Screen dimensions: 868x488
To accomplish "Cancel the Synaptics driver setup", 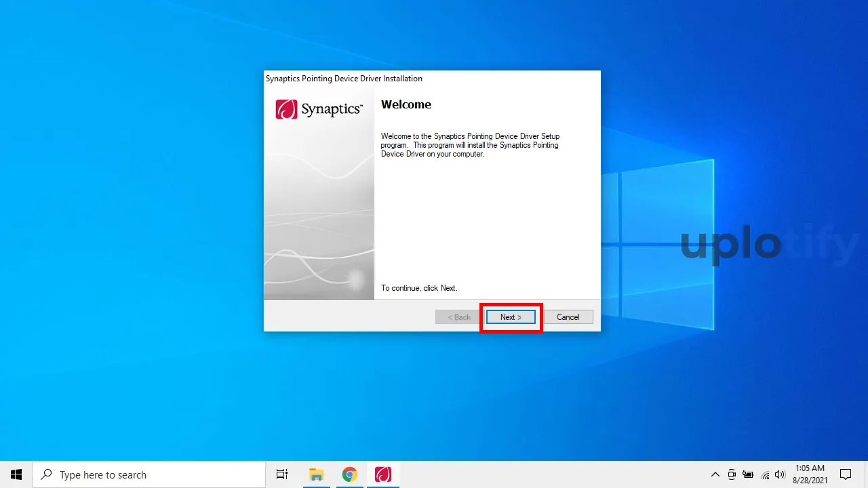I will click(x=568, y=317).
